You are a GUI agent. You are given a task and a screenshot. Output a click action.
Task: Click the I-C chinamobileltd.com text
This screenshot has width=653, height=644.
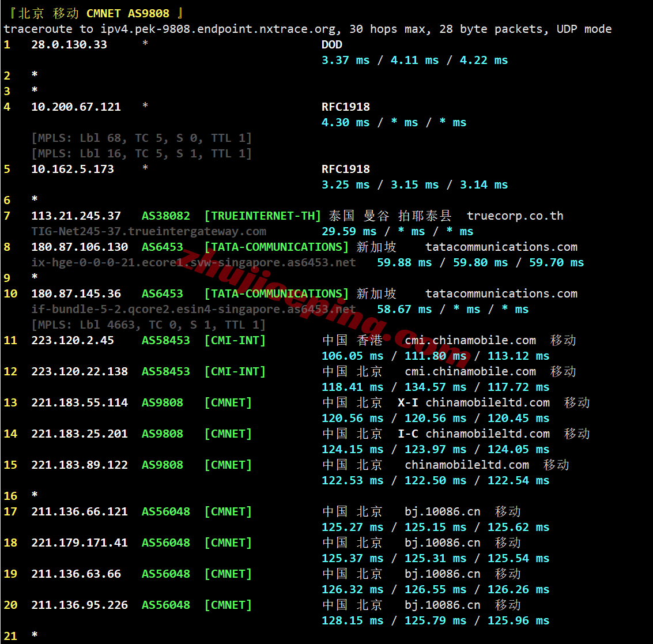(474, 434)
